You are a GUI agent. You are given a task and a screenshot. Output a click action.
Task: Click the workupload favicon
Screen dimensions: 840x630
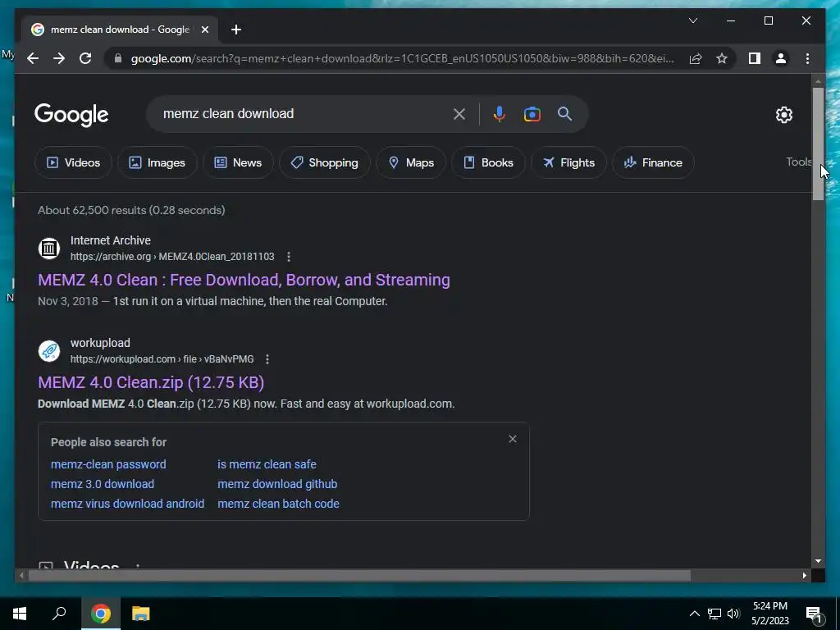coord(48,351)
